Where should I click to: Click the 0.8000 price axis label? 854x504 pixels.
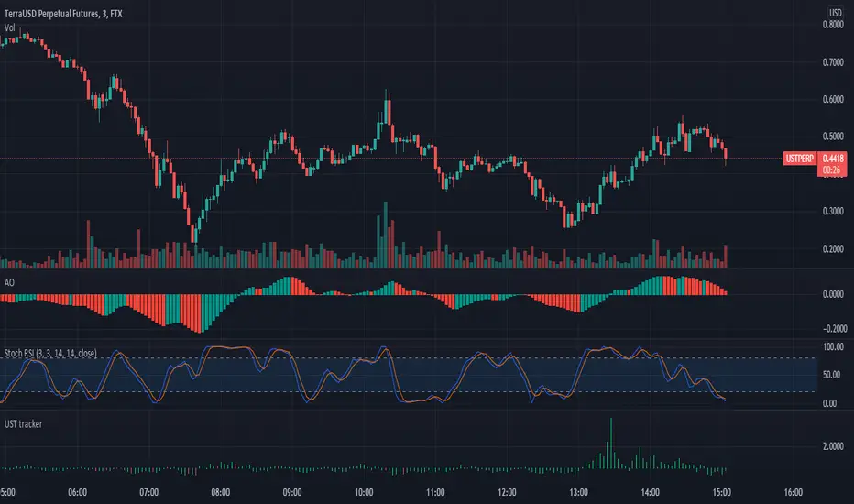click(833, 25)
